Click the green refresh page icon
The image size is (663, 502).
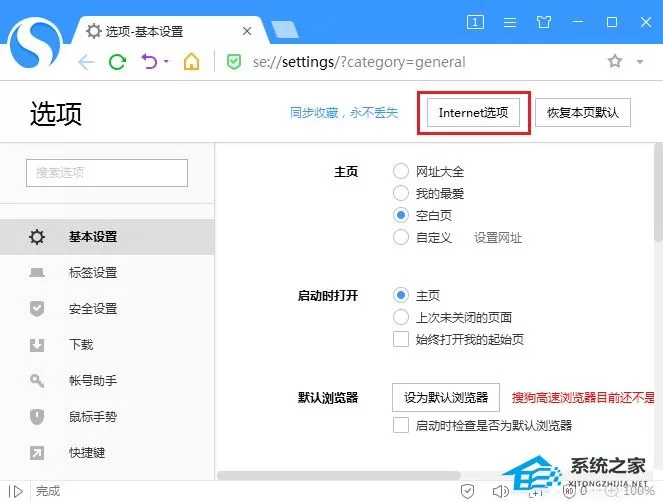tap(117, 62)
